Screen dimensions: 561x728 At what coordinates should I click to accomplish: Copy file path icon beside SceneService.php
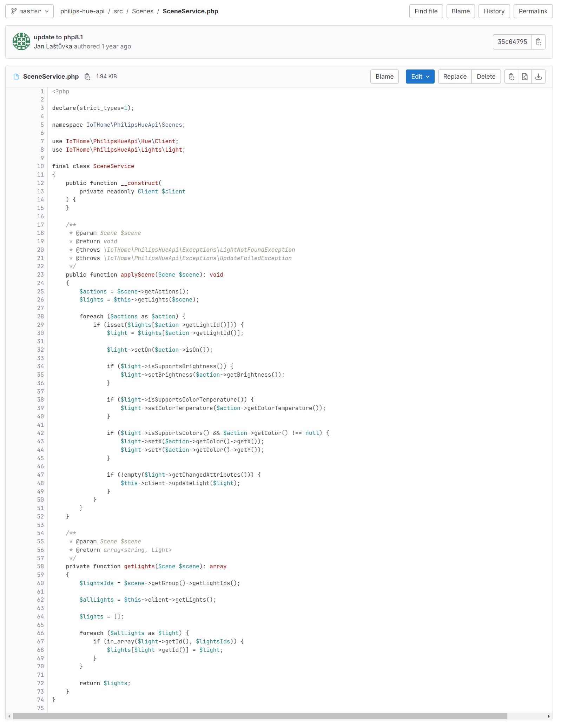[x=87, y=77]
